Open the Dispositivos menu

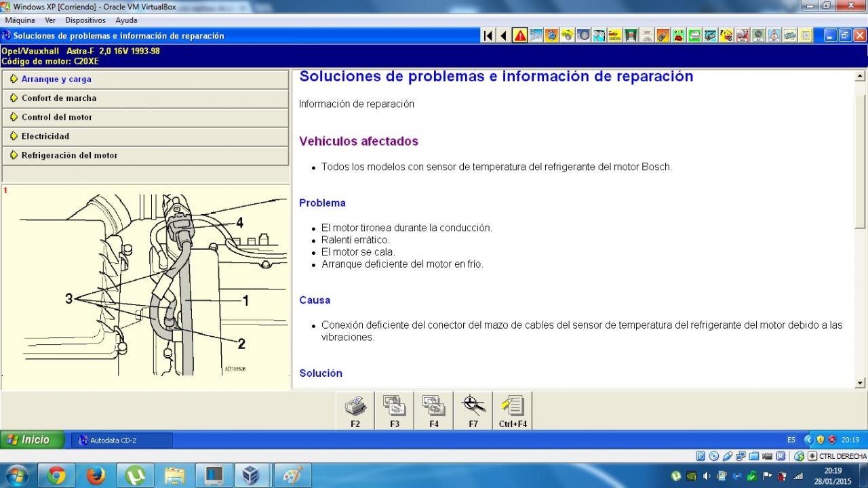(85, 20)
